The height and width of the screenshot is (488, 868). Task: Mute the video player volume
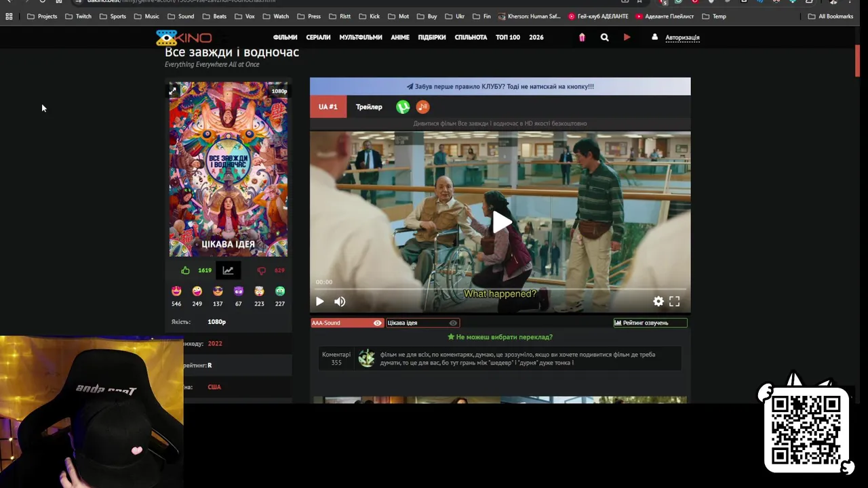click(340, 302)
